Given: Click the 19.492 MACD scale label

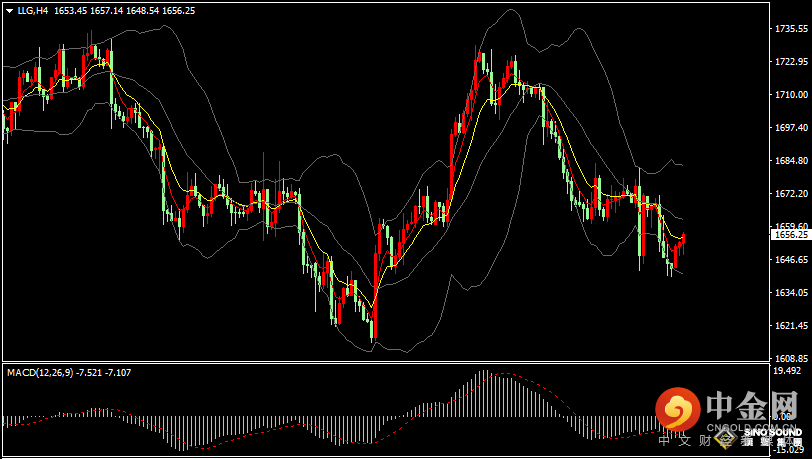Looking at the screenshot, I should tap(787, 370).
